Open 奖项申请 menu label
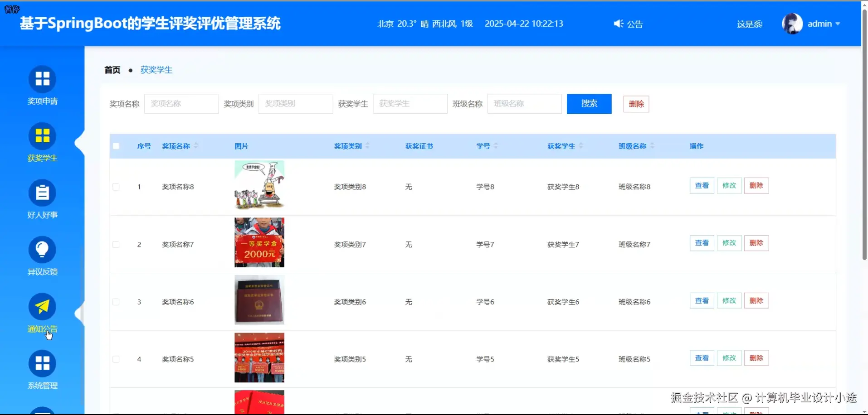 42,101
